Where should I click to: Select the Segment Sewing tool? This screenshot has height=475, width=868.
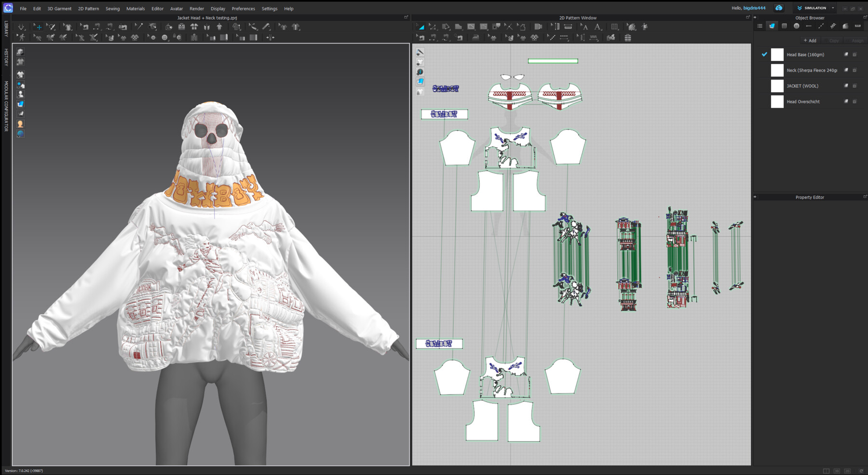coord(433,38)
